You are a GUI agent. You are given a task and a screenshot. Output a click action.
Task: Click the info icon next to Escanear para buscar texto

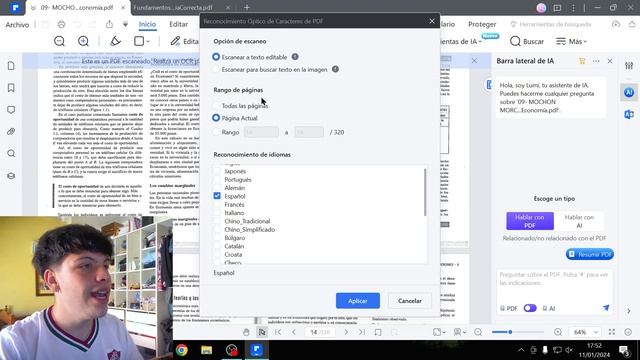(335, 69)
